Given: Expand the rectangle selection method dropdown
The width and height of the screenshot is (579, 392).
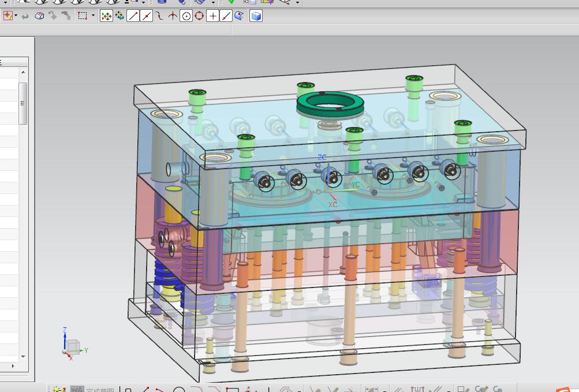Looking at the screenshot, I should [x=92, y=16].
